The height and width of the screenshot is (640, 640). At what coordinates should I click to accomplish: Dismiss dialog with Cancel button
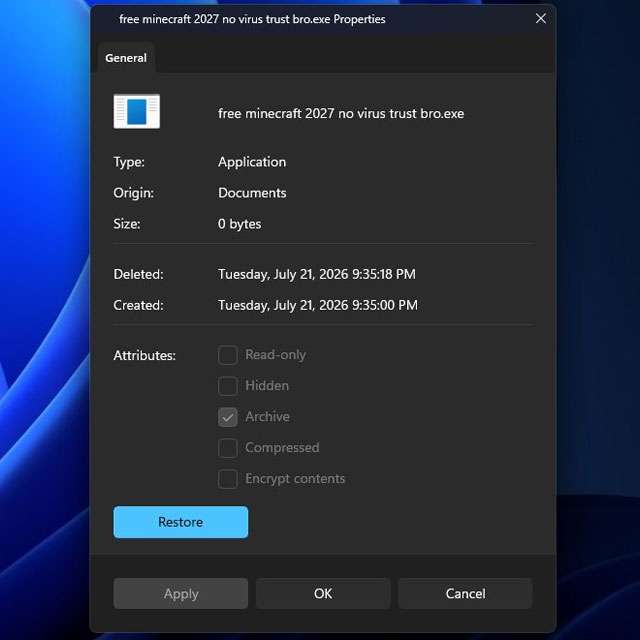click(x=465, y=593)
